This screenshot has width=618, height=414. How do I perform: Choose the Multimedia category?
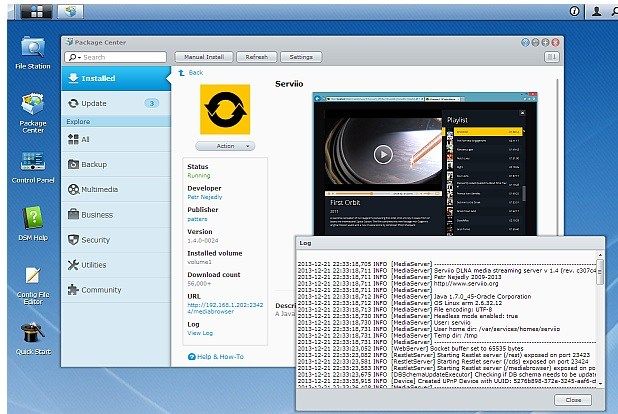point(116,190)
